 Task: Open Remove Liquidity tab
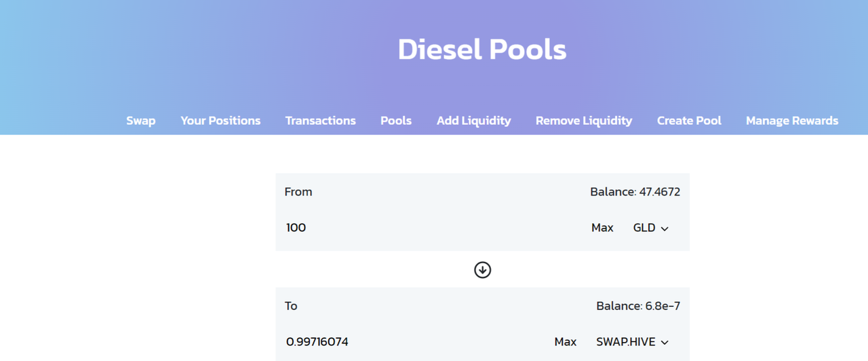(x=584, y=121)
